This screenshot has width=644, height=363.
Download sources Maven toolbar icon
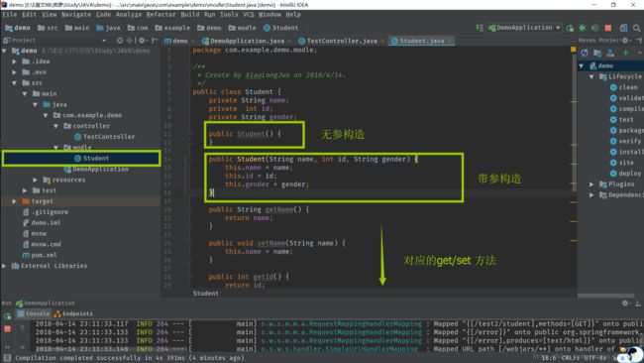coord(610,53)
